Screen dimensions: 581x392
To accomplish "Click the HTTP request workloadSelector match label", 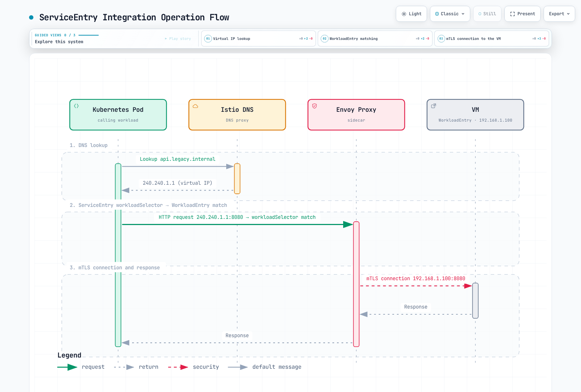I will pyautogui.click(x=237, y=217).
